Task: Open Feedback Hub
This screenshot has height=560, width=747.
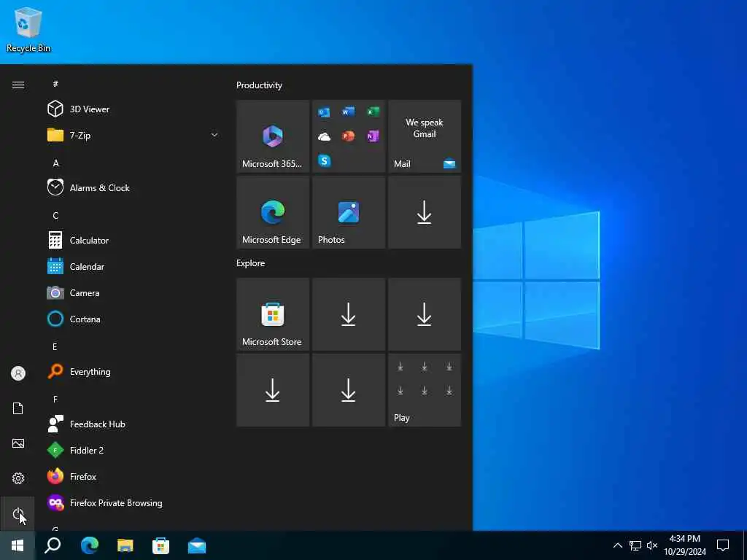Action: pyautogui.click(x=133, y=424)
